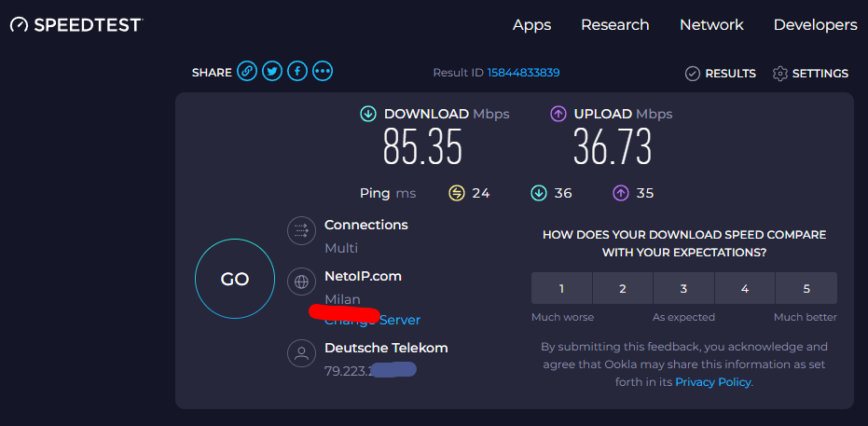
Task: Click the Speedtest logo
Action: pos(77,25)
